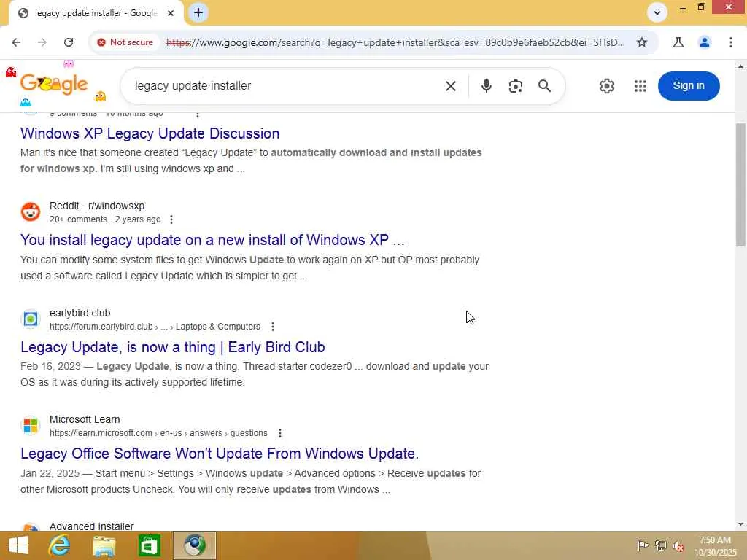This screenshot has height=560, width=747.
Task: Open the Not secure site info badge
Action: tap(125, 42)
